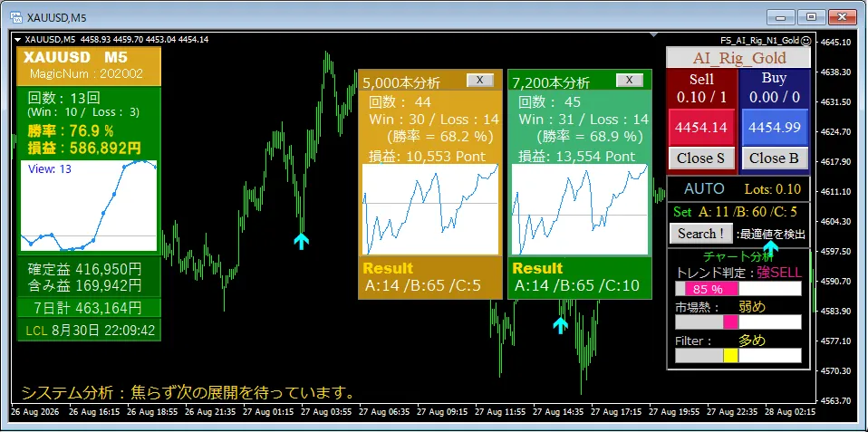The height and width of the screenshot is (432, 868).
Task: Click the red Sell price 4454.14 button
Action: [x=701, y=127]
